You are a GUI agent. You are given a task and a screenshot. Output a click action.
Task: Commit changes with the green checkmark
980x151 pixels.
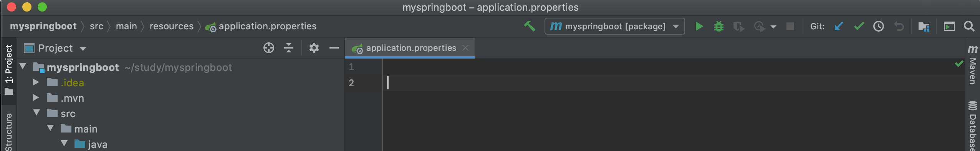coord(859,26)
